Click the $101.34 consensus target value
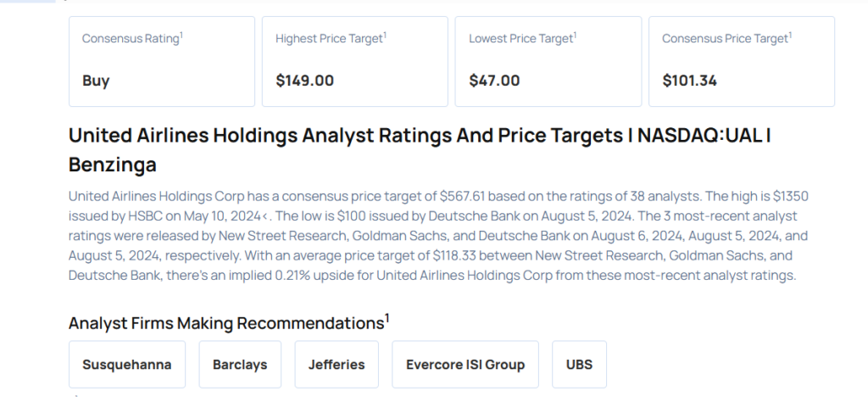The width and height of the screenshot is (868, 397). coord(690,81)
